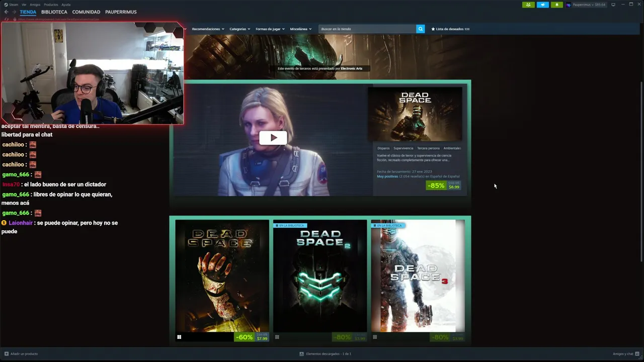
Task: Open the Steam menu
Action: tap(11, 5)
